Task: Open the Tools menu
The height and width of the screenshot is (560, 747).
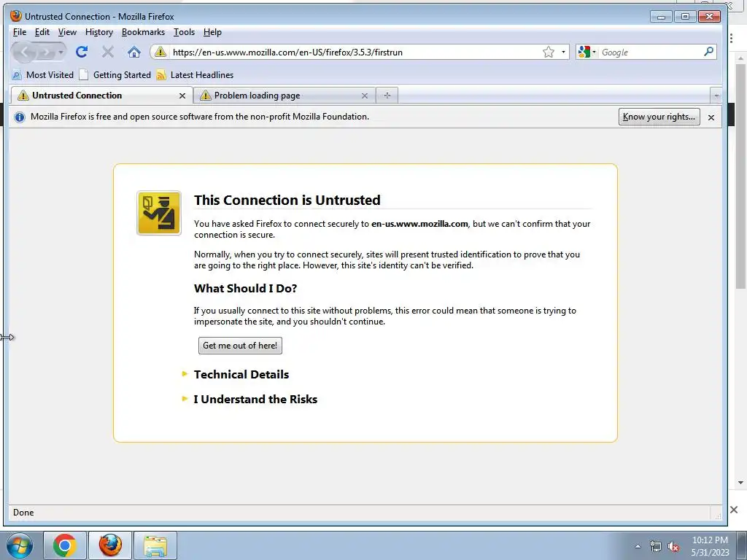Action: coord(184,32)
